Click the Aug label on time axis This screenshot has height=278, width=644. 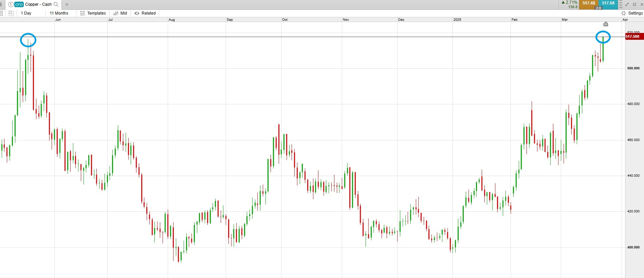tap(172, 20)
